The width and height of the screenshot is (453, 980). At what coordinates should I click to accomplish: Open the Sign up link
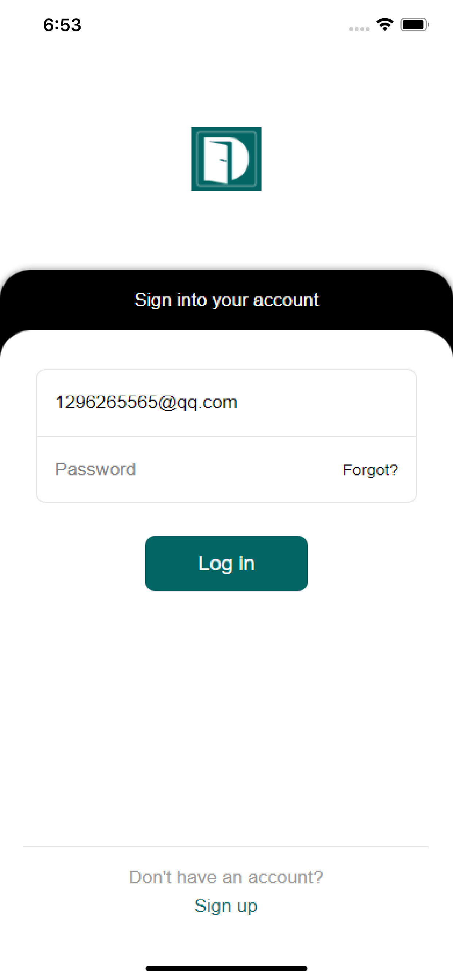226,906
